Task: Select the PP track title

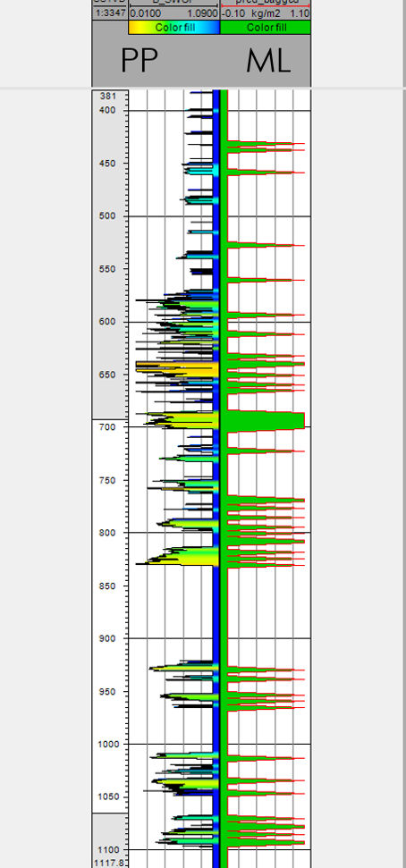Action: click(x=139, y=60)
